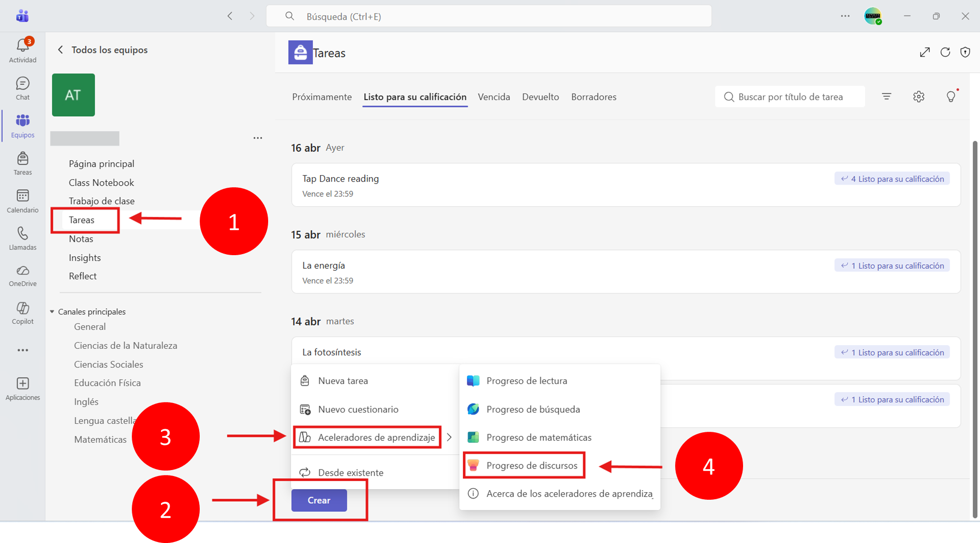The height and width of the screenshot is (543, 980).
Task: Collapse the Canales principales section
Action: pos(52,312)
